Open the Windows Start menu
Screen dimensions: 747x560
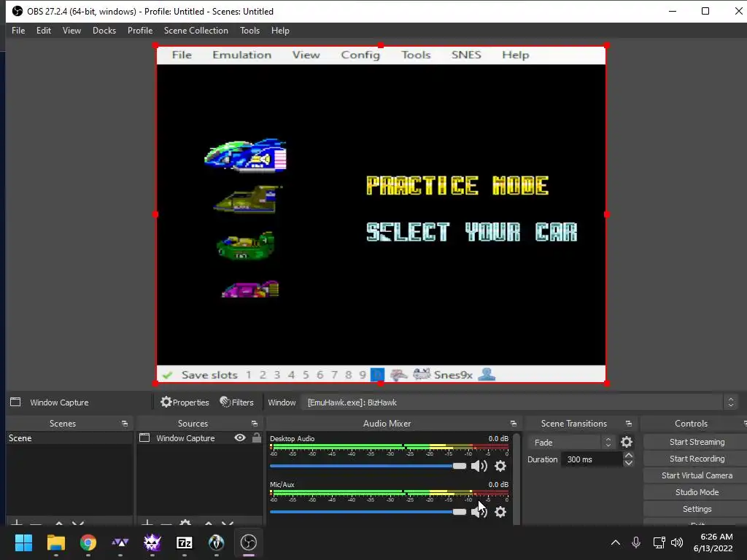coord(23,542)
